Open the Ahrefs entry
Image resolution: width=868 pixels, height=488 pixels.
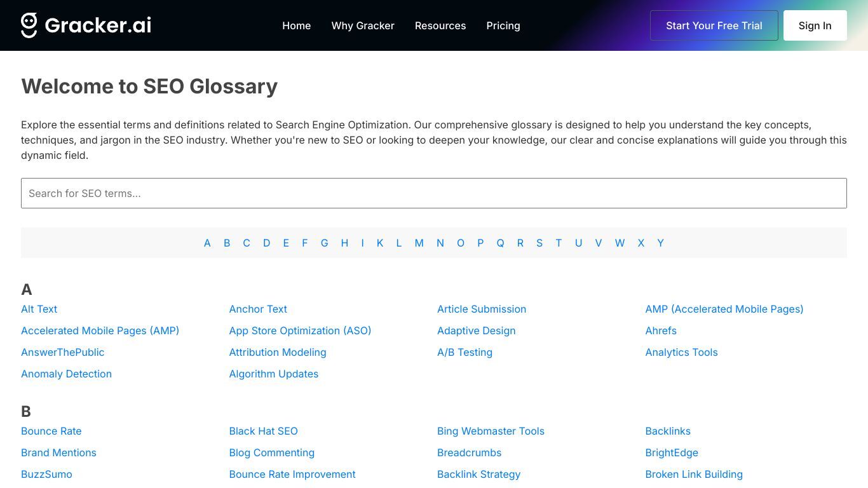point(661,330)
